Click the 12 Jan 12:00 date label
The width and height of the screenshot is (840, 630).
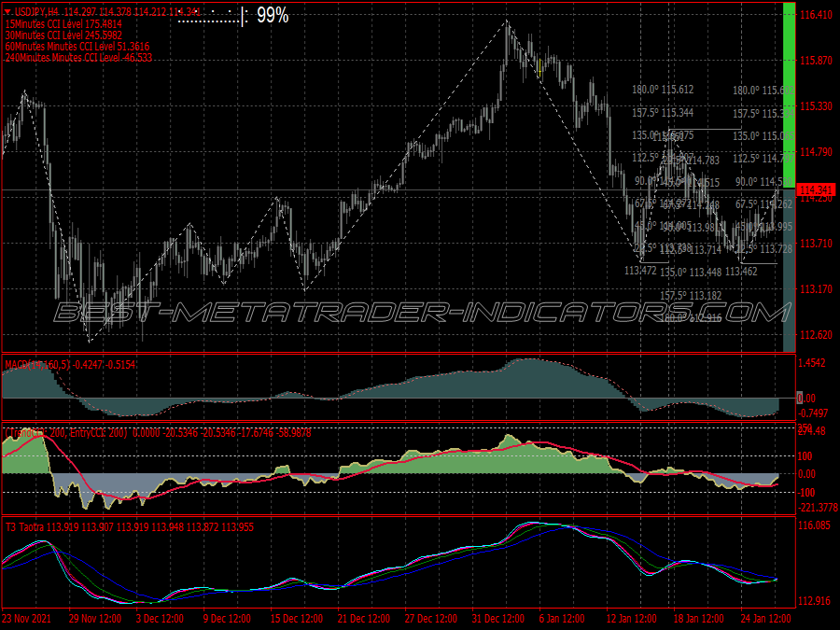632,618
